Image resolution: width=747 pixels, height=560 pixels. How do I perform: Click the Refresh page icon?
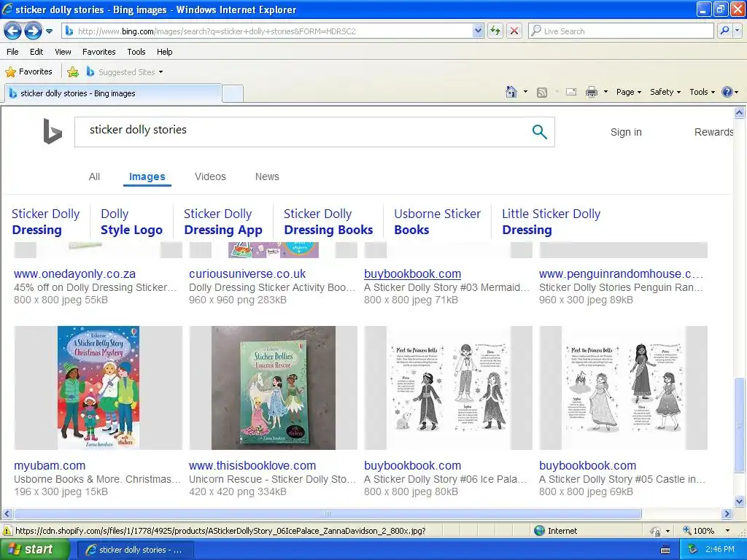pyautogui.click(x=495, y=31)
